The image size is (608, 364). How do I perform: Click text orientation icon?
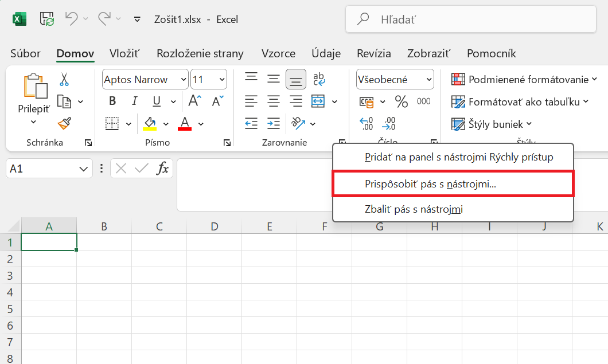click(x=298, y=123)
